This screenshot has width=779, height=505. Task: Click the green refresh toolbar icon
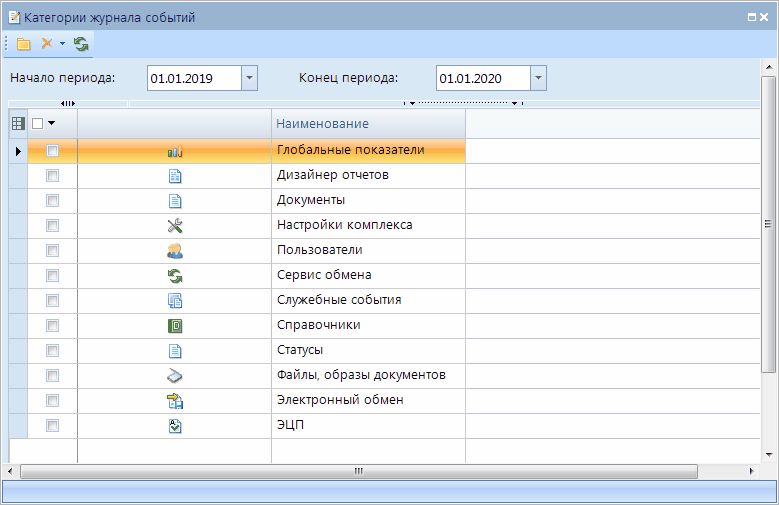point(81,44)
